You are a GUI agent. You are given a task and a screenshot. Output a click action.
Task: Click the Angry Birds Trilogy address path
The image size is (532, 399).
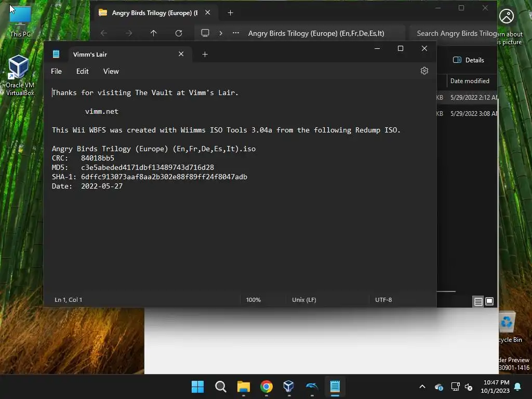click(316, 33)
